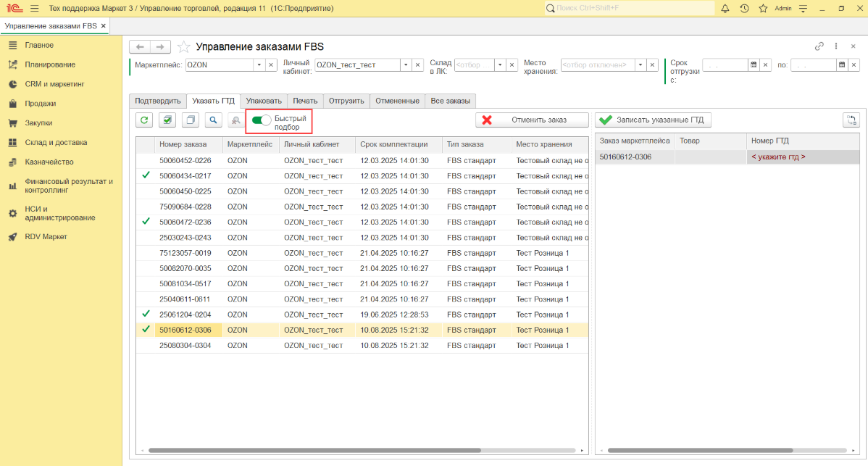Open history clock icon in title bar
Image resolution: width=868 pixels, height=466 pixels.
pos(744,8)
